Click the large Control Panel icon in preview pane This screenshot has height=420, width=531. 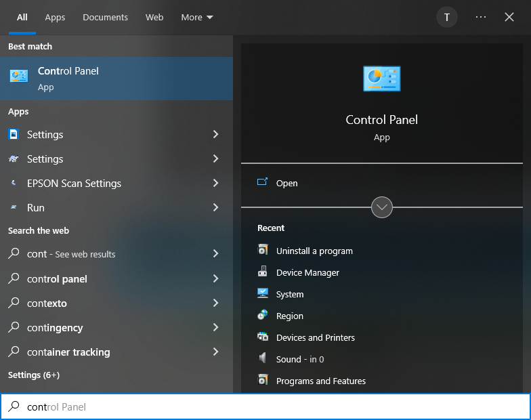[x=382, y=79]
